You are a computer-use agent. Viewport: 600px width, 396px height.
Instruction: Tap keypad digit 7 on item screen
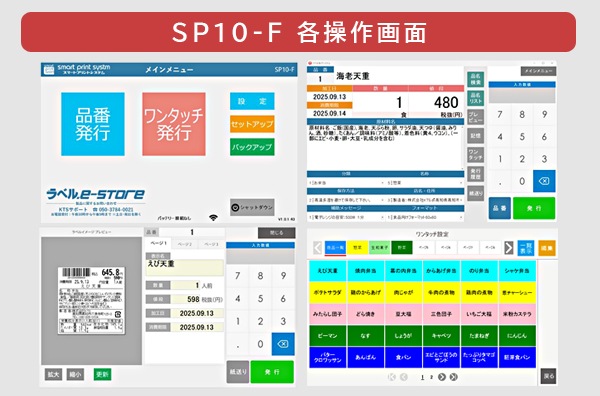pos(500,114)
